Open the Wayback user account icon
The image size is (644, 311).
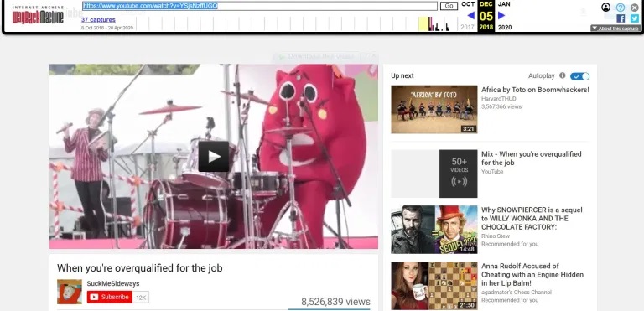605,7
